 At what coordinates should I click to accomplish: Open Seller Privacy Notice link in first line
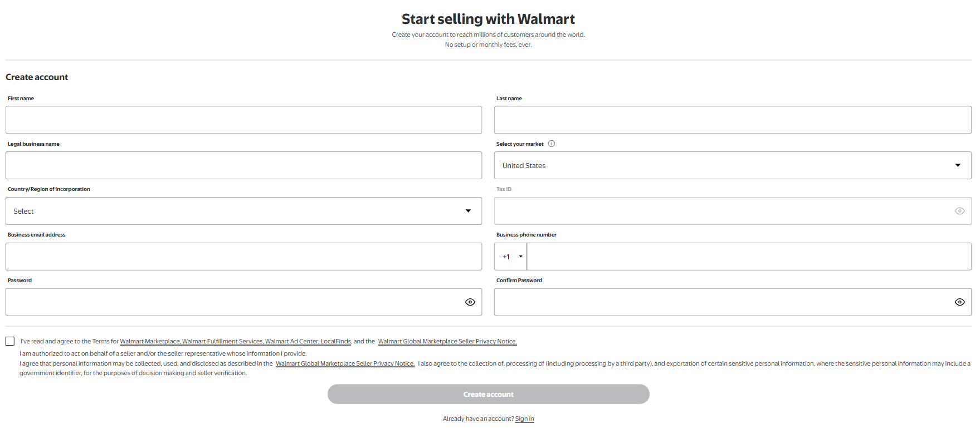pos(447,341)
